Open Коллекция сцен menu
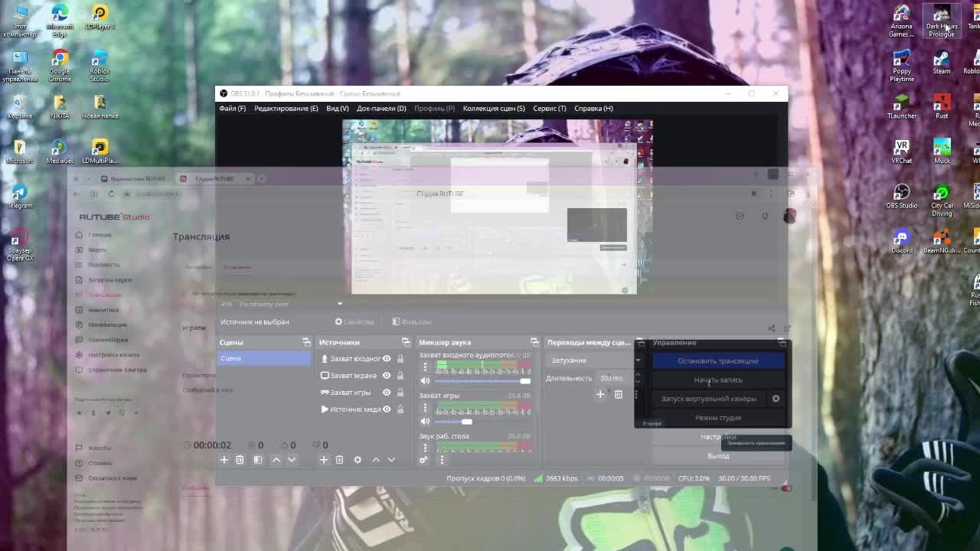The image size is (980, 551). (493, 108)
